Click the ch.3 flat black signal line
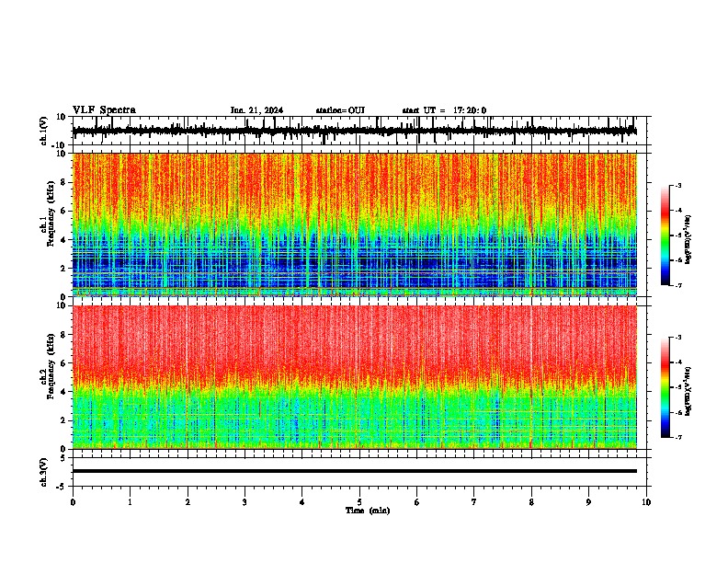This screenshot has height=563, width=728. 355,471
